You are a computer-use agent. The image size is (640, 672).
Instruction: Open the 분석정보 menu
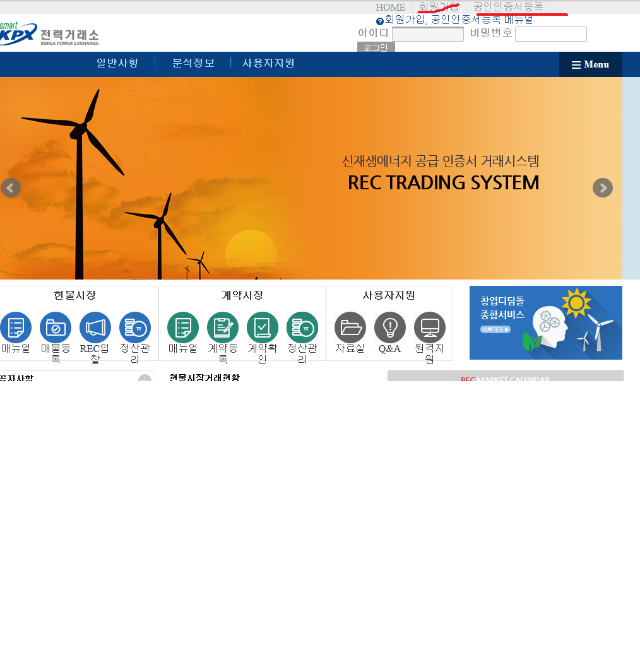tap(193, 63)
